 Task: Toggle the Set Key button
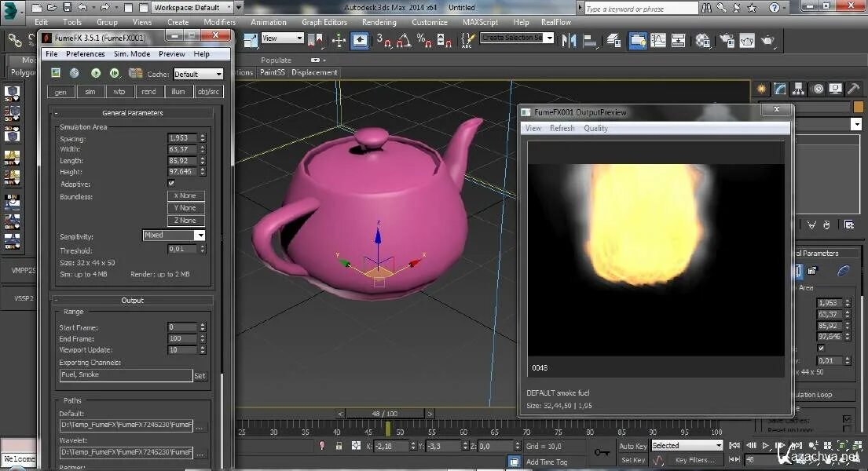[x=632, y=460]
